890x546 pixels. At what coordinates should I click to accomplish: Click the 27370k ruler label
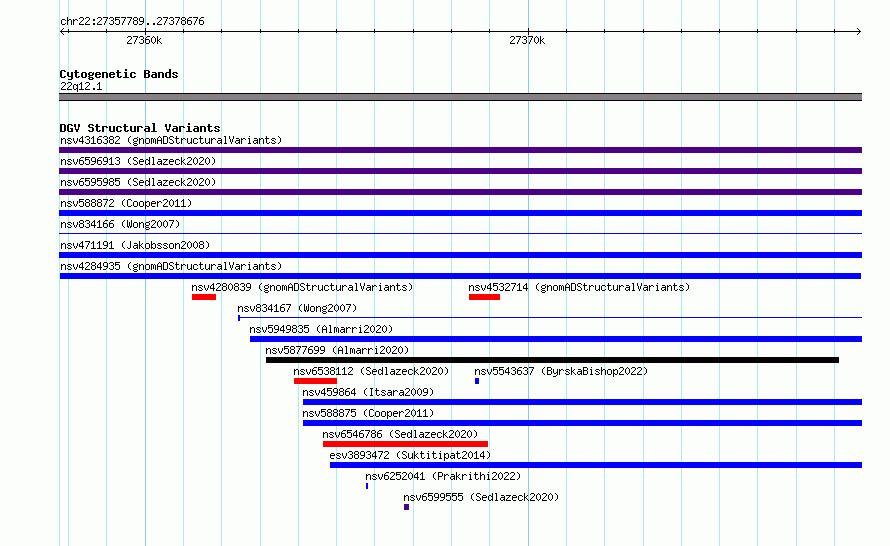527,40
